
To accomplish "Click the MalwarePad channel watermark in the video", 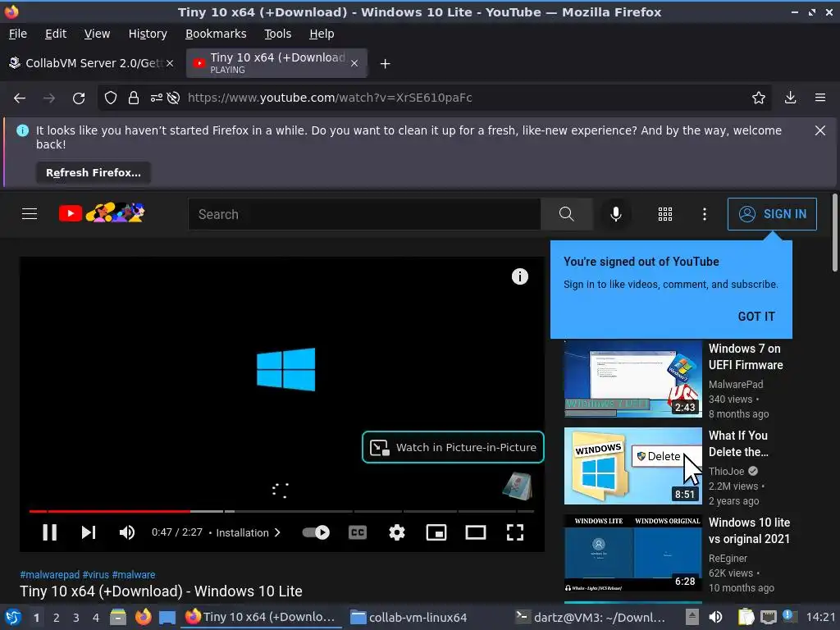I will click(x=517, y=486).
